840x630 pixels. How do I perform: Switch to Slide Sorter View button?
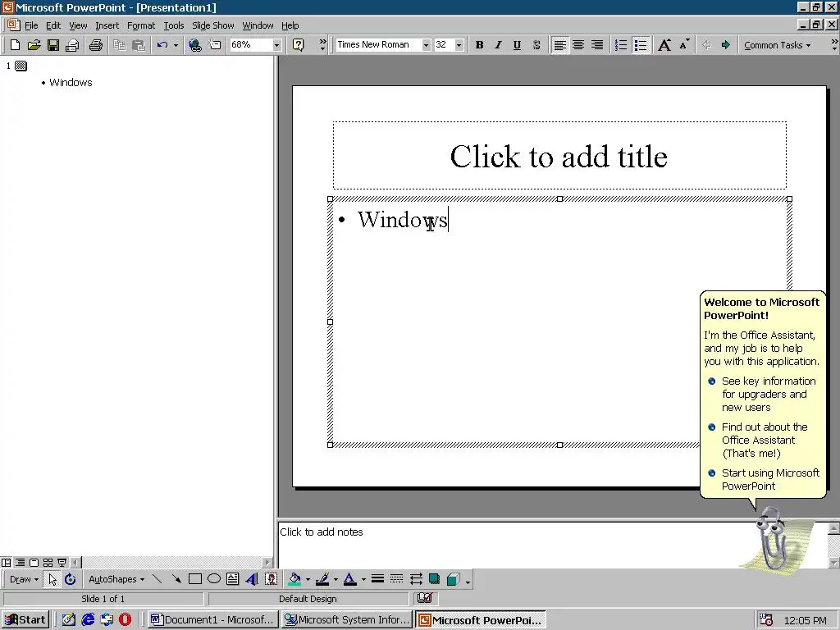point(48,563)
